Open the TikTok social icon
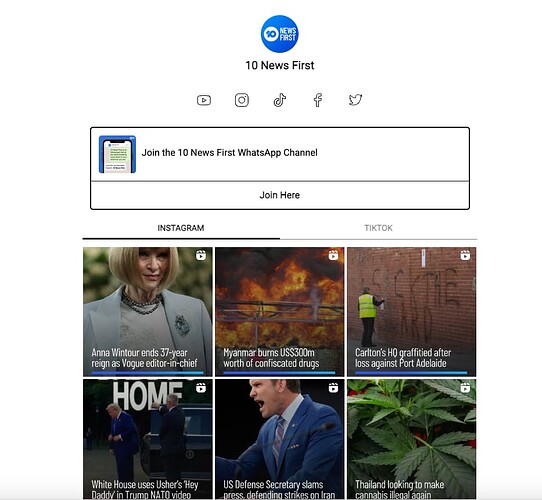This screenshot has height=500, width=542. click(x=280, y=100)
